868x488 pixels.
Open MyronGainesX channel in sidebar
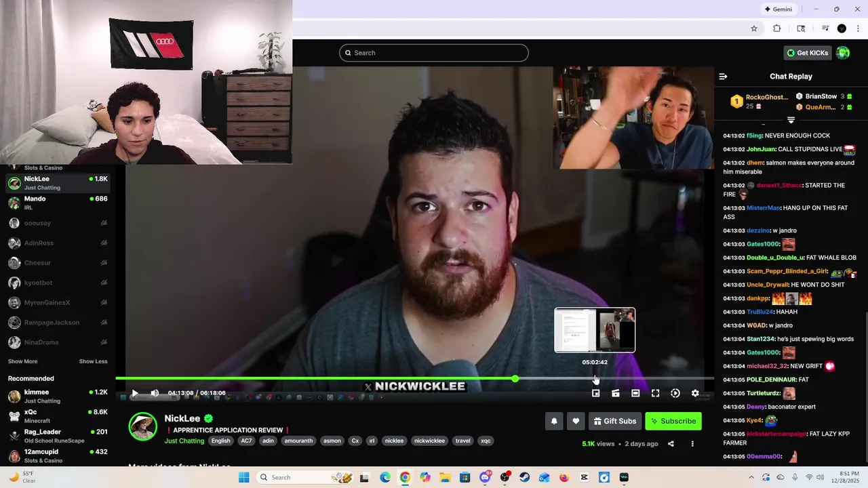tap(58, 302)
